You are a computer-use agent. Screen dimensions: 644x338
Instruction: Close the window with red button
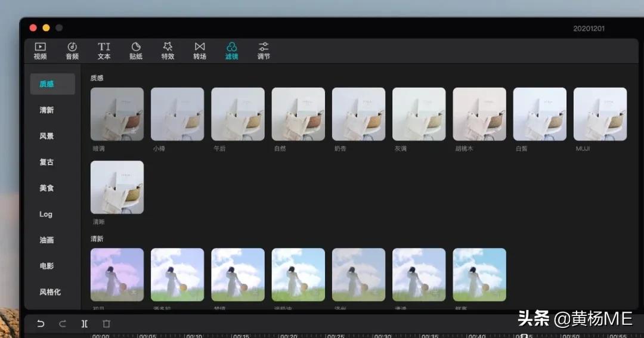pyautogui.click(x=33, y=27)
